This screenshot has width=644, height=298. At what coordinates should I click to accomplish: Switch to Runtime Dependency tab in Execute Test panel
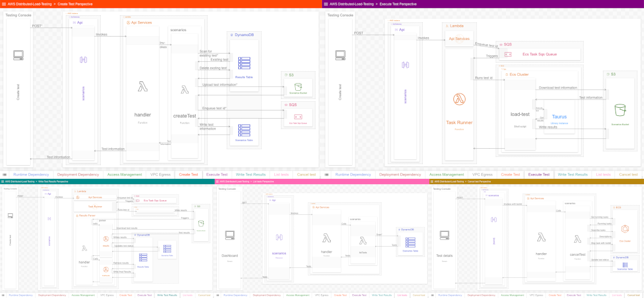(x=353, y=174)
